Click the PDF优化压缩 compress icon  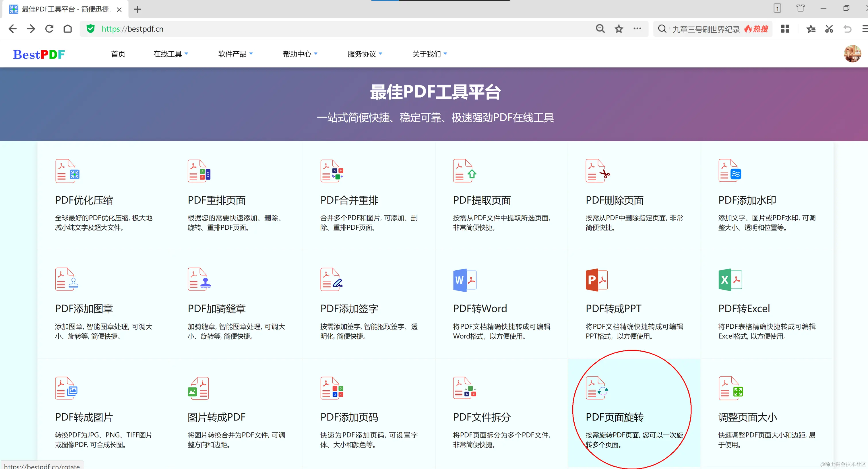[x=67, y=171]
